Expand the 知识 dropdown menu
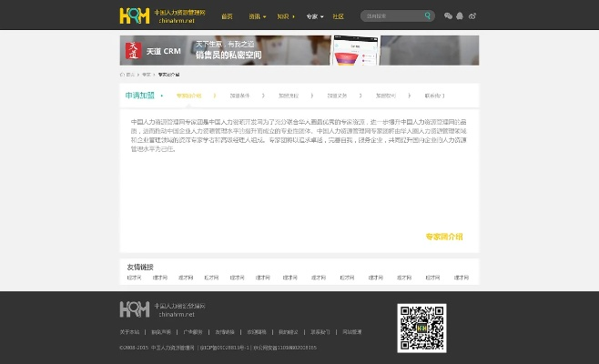Screen dimensions: 599x364 click(x=286, y=16)
